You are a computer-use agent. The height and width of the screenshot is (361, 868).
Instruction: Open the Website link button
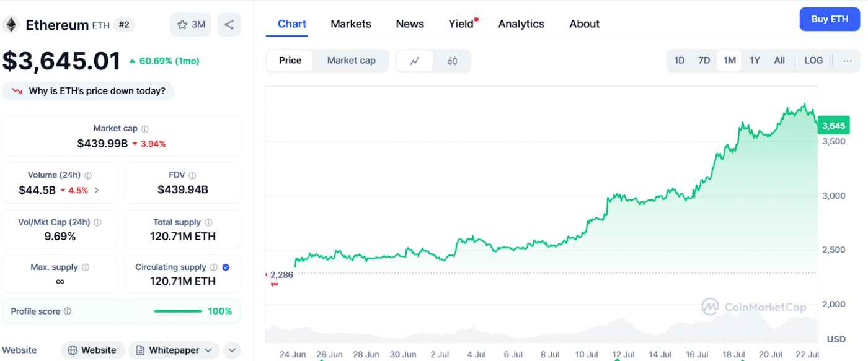(x=93, y=350)
